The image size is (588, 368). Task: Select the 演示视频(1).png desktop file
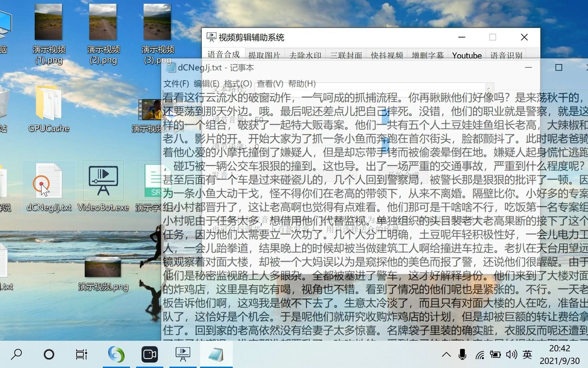pos(49,34)
